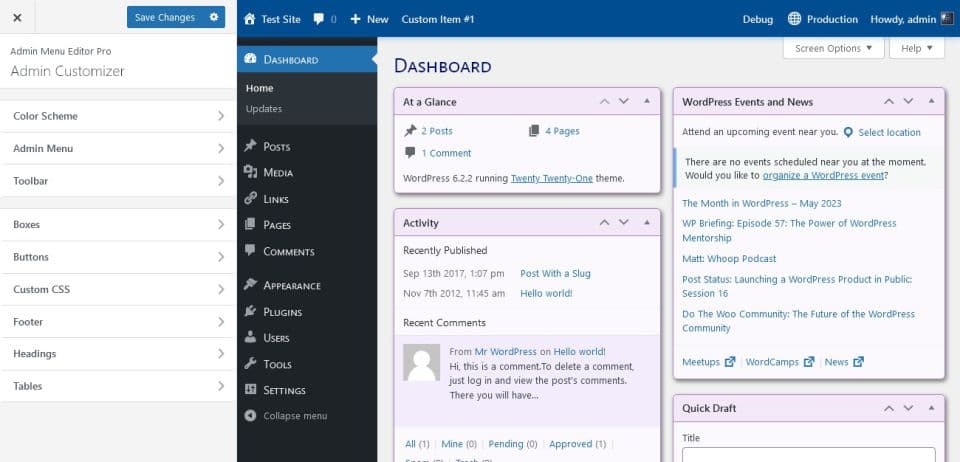Image resolution: width=960 pixels, height=462 pixels.
Task: Click the Mr WordPress commenter avatar
Action: 421,362
